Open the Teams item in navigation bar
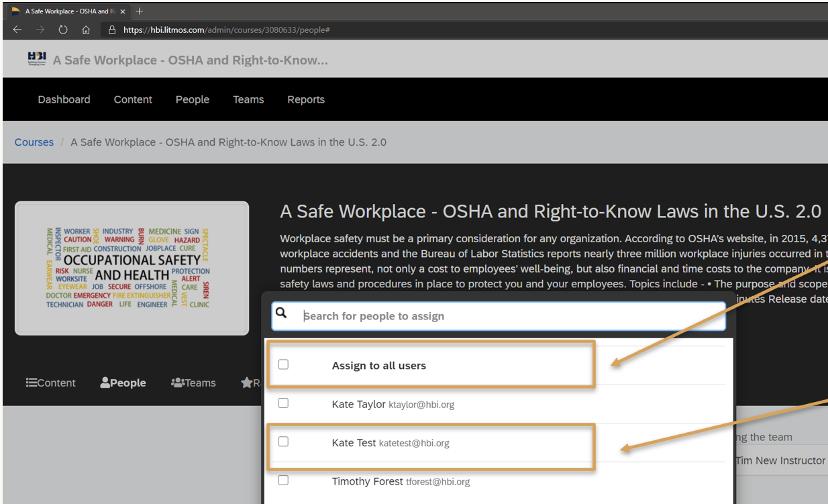Screen dimensions: 828x504 [248, 99]
